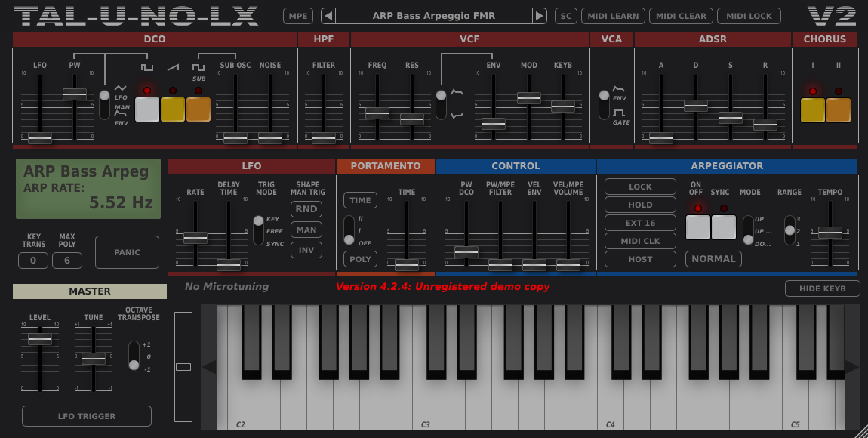Click the portamento POLY button
The image size is (868, 438).
360,259
